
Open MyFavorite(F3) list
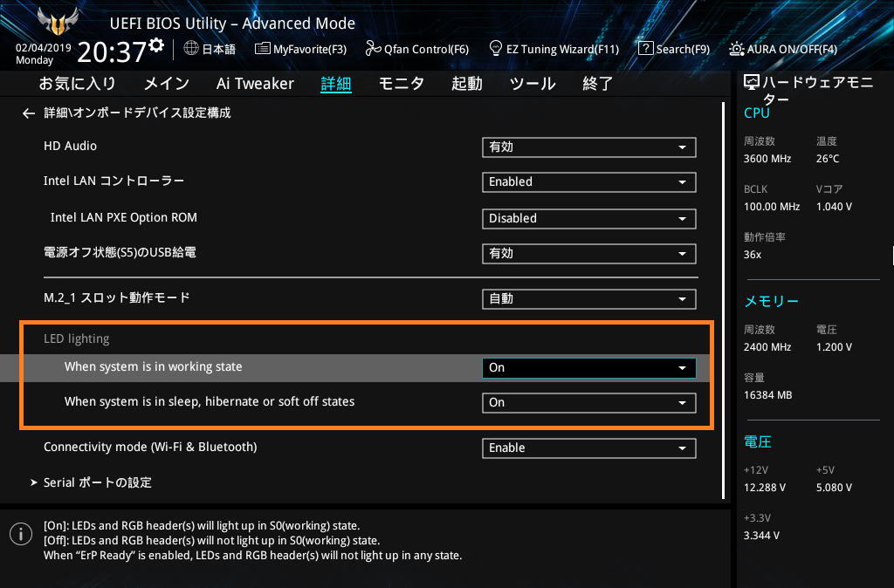pos(300,49)
